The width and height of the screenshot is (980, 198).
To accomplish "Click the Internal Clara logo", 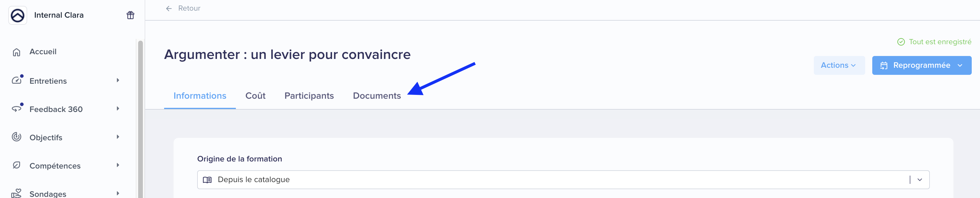I will pos(18,15).
